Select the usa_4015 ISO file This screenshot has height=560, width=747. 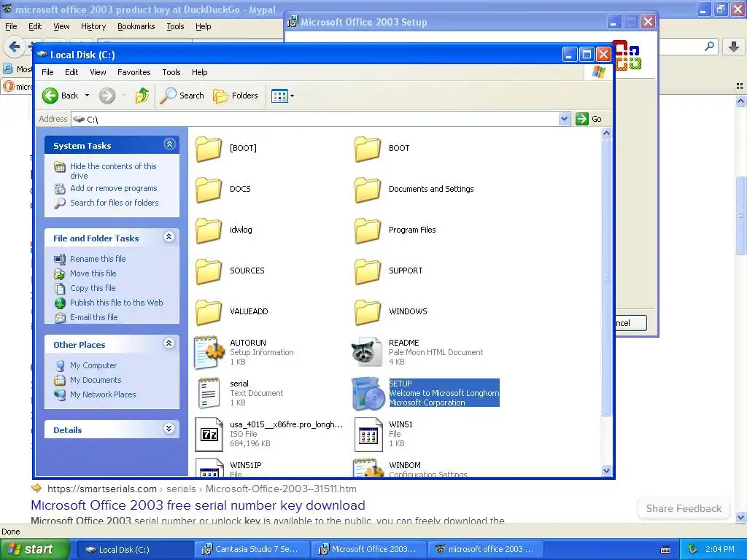(209, 435)
